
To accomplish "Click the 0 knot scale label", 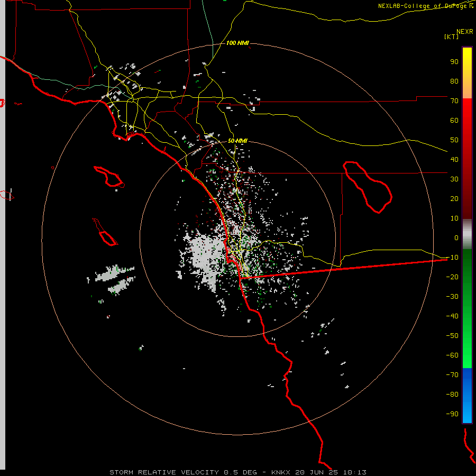I will tap(456, 237).
